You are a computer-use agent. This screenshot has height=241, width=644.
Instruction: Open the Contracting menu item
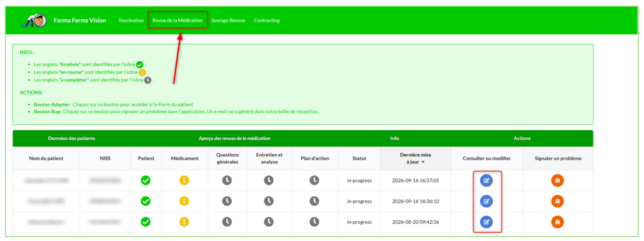click(x=267, y=20)
